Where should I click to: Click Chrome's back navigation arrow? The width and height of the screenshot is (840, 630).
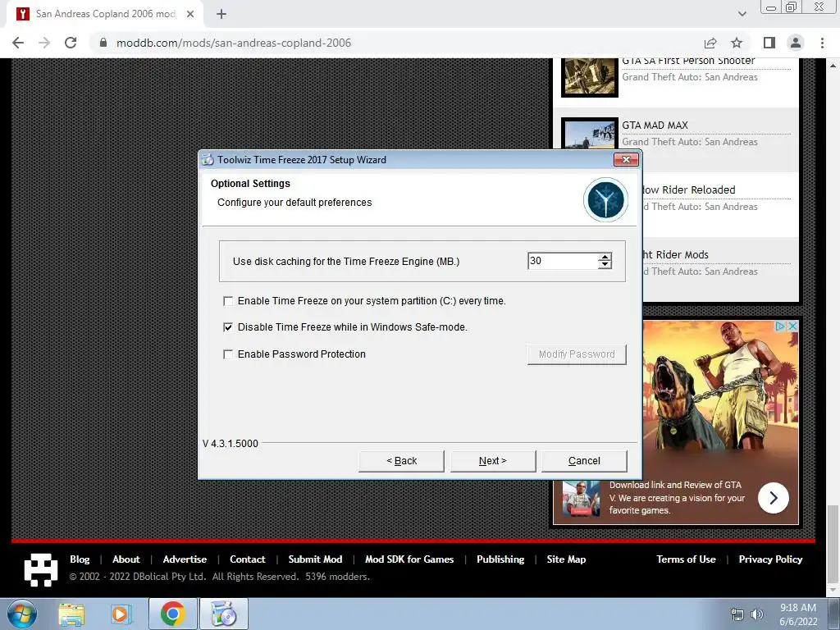tap(18, 43)
